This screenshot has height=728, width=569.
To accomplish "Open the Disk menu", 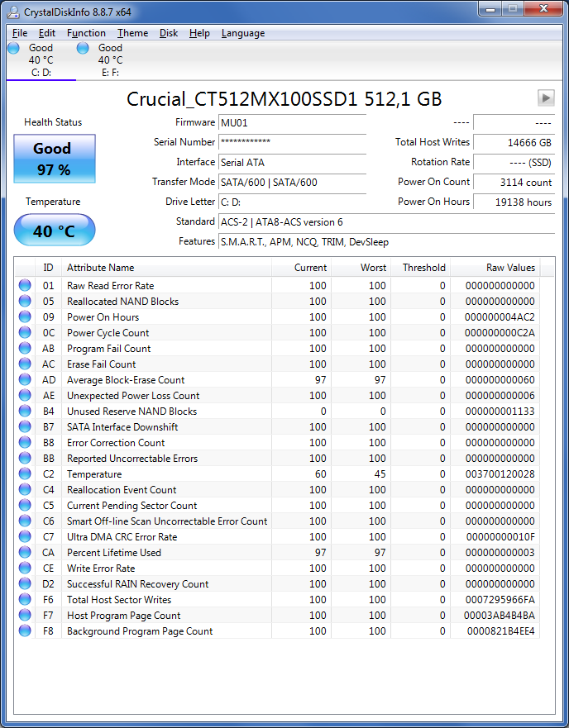I will (x=169, y=33).
